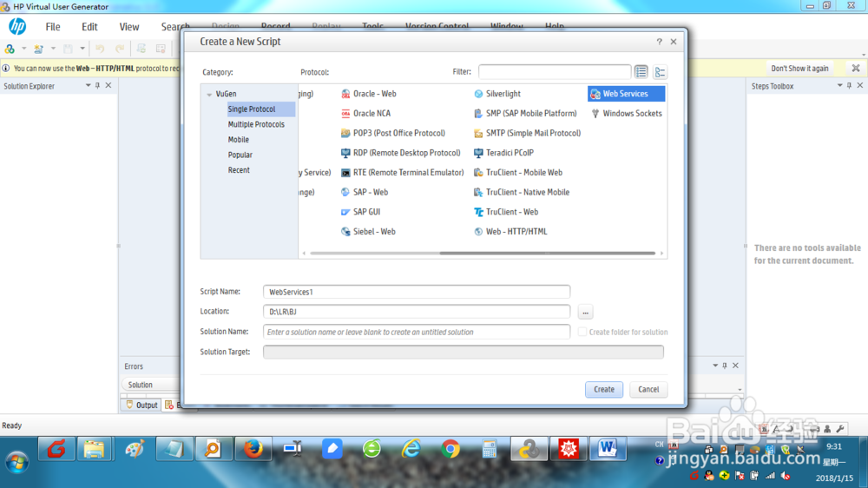Viewport: 868px width, 488px height.
Task: Select the TruClient - Web protocol
Action: (506, 212)
